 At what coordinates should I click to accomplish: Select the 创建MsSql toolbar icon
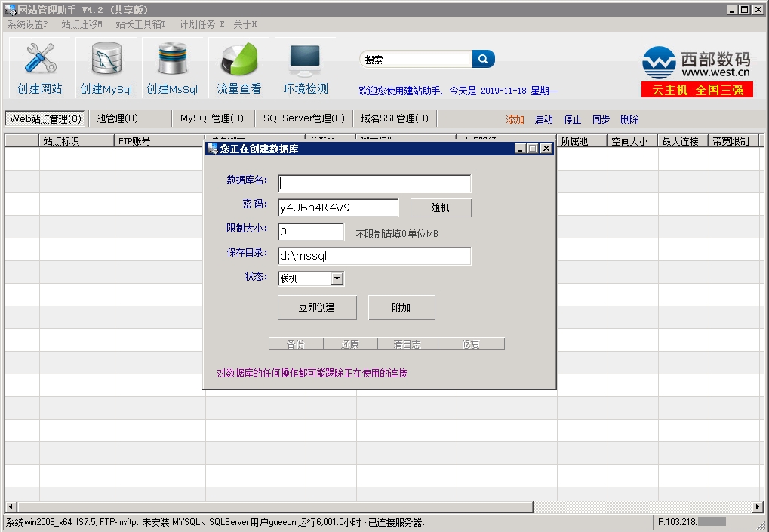[x=172, y=60]
